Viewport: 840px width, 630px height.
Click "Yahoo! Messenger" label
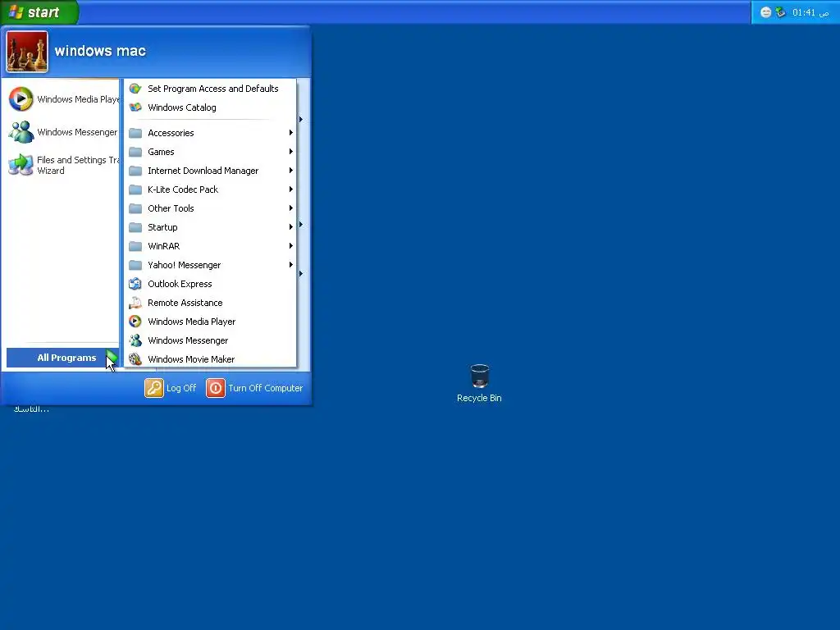point(185,265)
